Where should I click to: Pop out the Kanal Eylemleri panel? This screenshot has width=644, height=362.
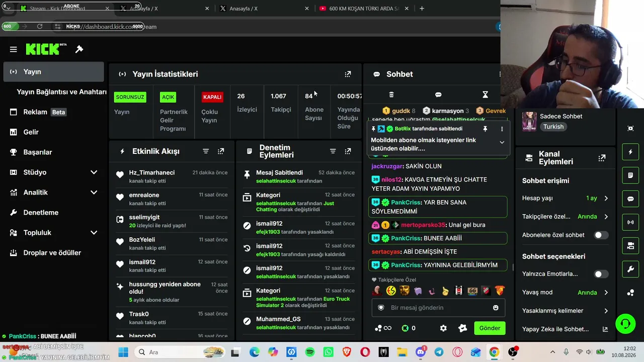(602, 158)
